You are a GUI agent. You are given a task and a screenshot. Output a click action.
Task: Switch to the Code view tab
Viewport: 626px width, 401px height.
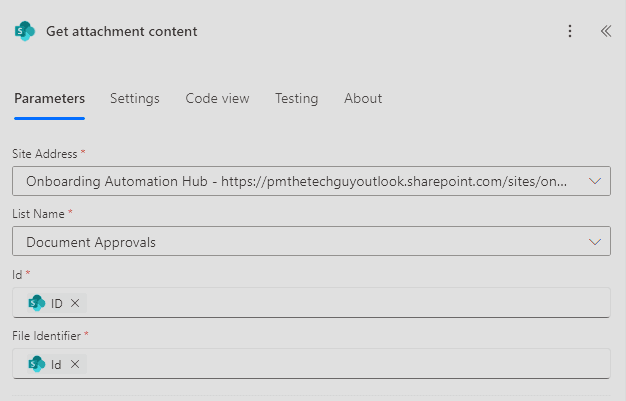(217, 98)
